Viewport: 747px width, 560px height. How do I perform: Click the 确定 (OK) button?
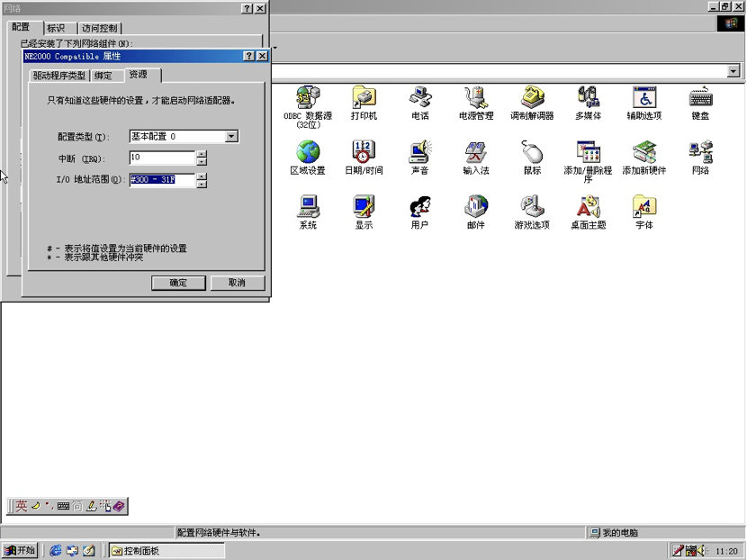177,282
